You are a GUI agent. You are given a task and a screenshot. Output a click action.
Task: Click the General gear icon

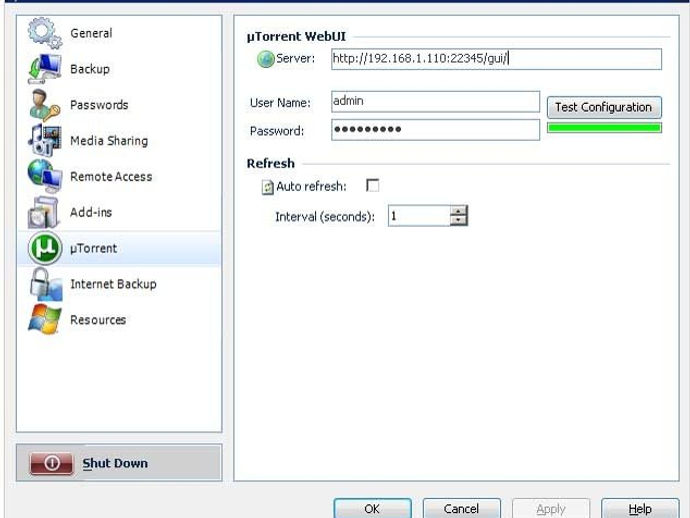(x=45, y=33)
